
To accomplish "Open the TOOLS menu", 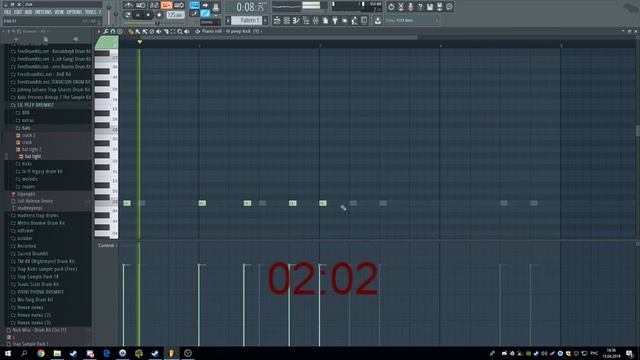I will (x=91, y=12).
